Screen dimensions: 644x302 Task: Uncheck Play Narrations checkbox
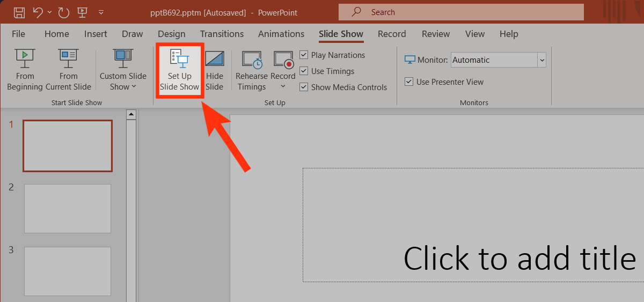[304, 55]
